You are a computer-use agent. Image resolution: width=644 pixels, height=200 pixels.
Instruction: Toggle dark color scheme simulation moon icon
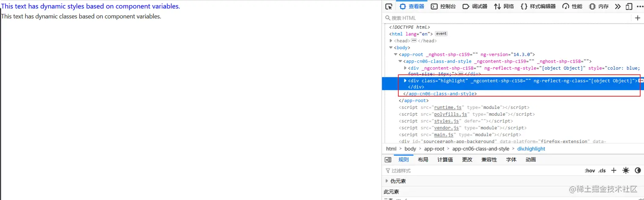[x=638, y=170]
